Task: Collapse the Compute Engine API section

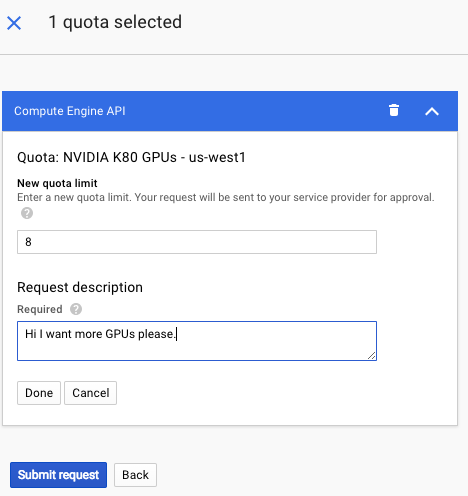Action: [x=432, y=111]
